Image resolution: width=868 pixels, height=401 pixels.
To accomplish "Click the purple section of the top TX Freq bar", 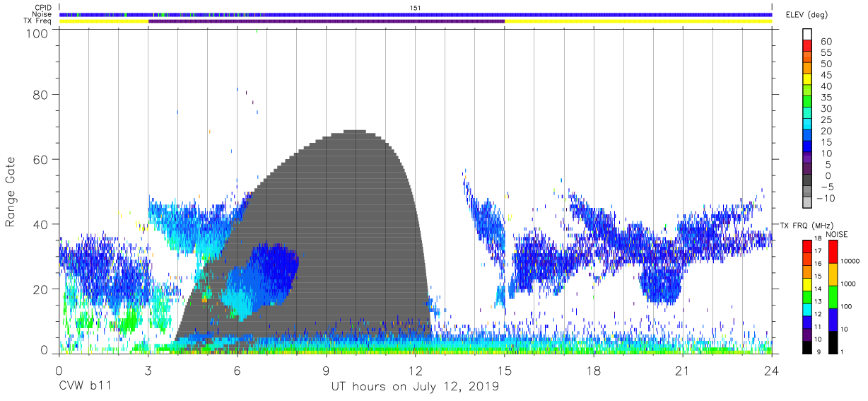I will [x=327, y=21].
